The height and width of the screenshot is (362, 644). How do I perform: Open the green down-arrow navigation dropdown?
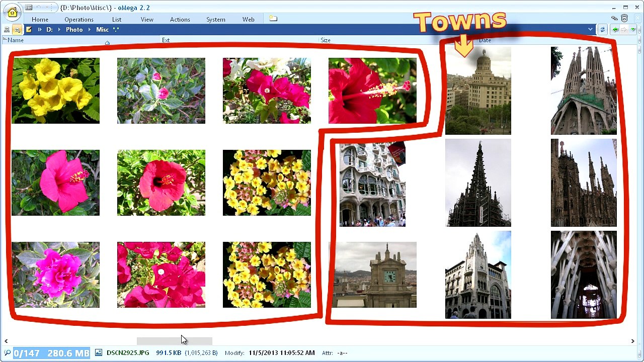click(x=633, y=30)
